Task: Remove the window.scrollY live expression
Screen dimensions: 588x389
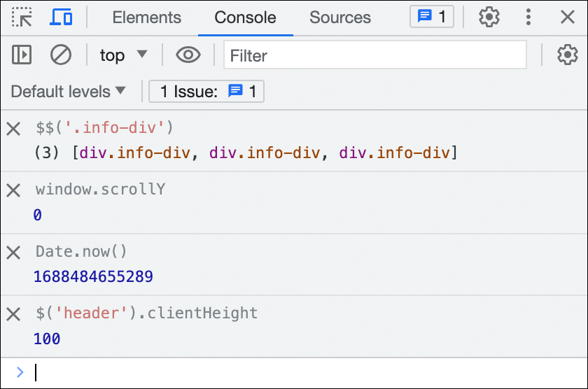Action: tap(13, 190)
